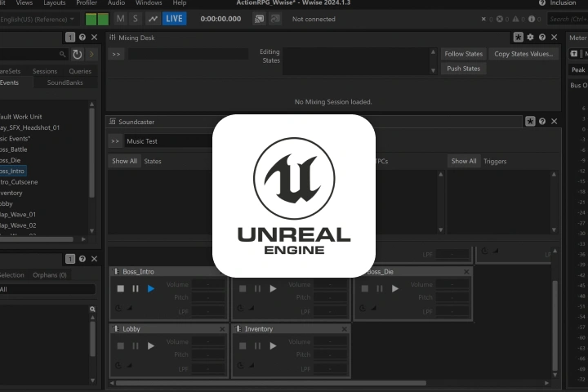Screen dimensions: 588x392
Task: Click the Boss_Intro Volume value field
Action: point(208,284)
